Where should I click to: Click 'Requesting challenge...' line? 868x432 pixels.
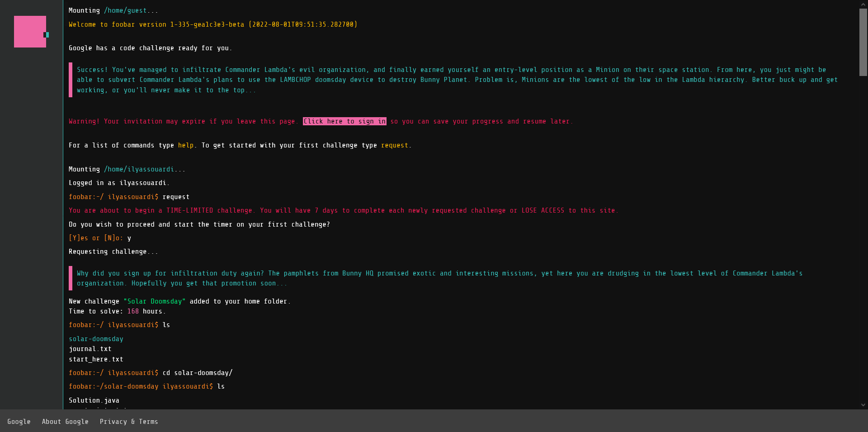pyautogui.click(x=113, y=252)
